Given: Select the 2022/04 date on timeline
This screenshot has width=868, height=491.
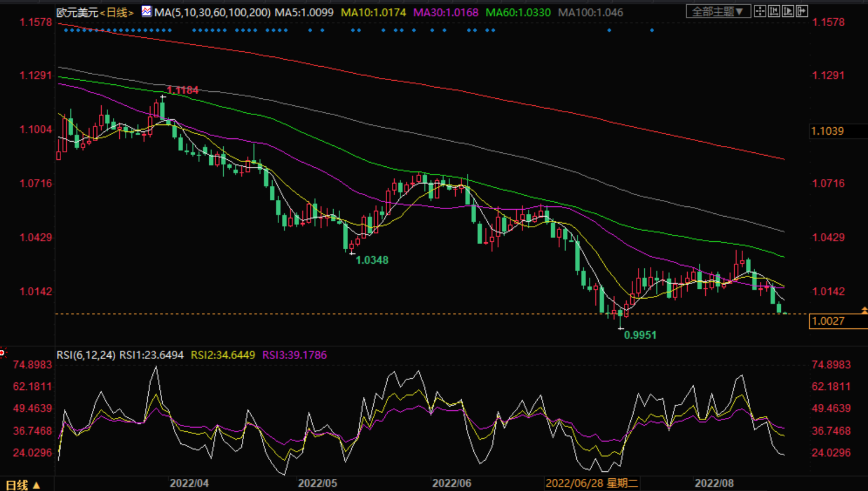Looking at the screenshot, I should [x=189, y=483].
